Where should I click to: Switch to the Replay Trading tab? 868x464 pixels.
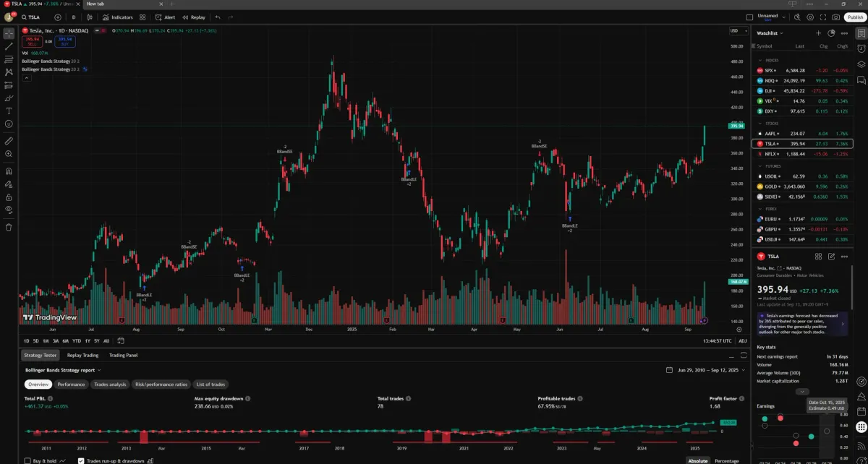82,355
